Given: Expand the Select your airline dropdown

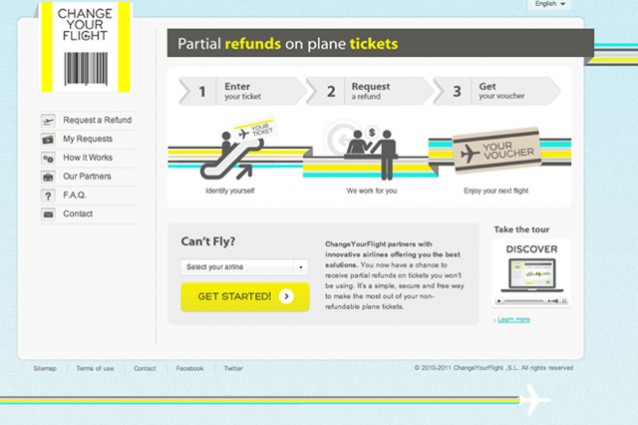Looking at the screenshot, I should coord(244,267).
